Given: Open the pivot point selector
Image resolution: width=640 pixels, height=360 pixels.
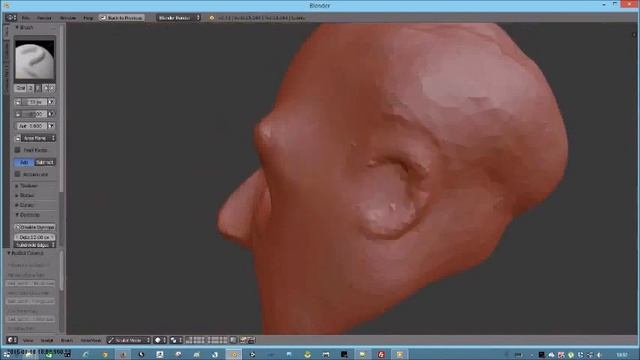Looking at the screenshot, I should click(x=176, y=340).
